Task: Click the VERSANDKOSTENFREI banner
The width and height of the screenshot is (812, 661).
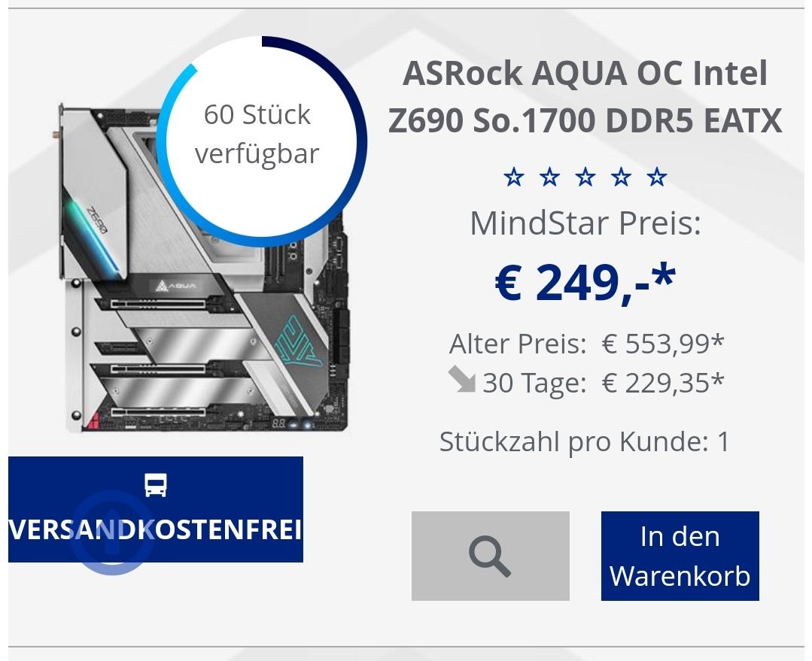Action: click(155, 509)
